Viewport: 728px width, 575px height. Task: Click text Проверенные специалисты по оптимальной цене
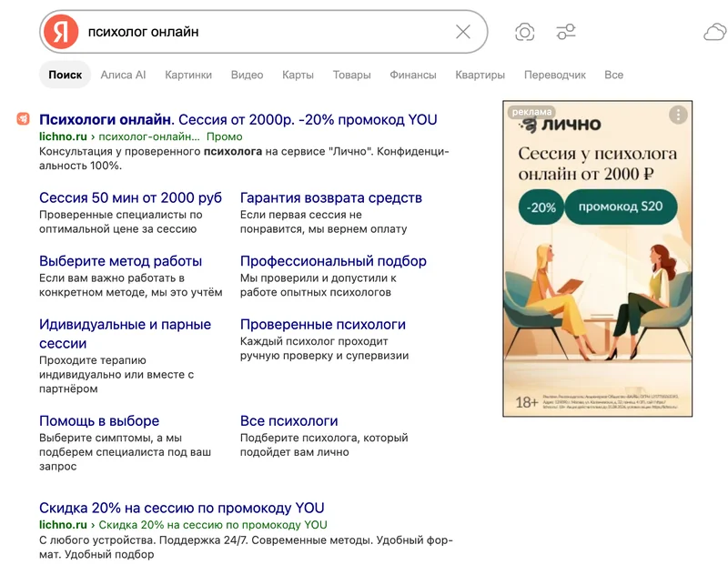(121, 222)
